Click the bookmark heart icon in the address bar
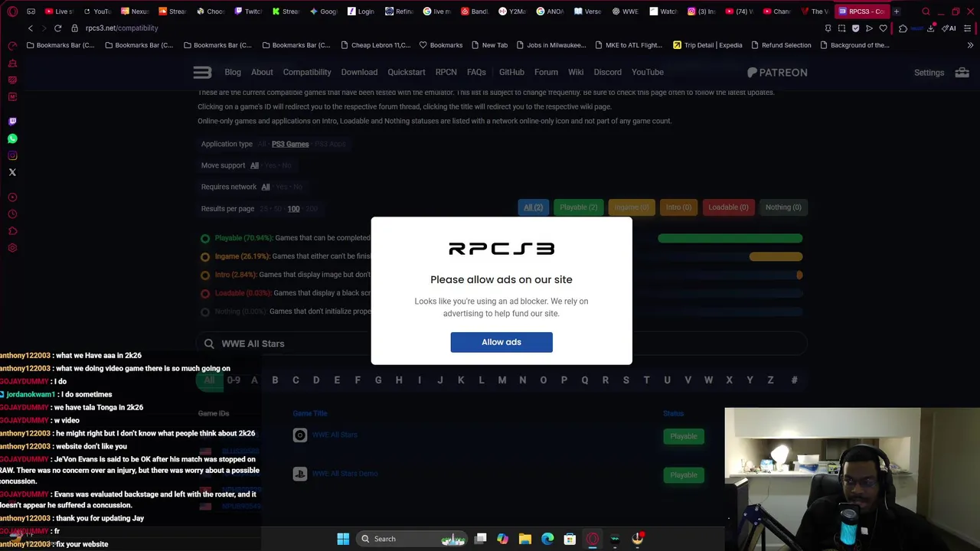Image resolution: width=980 pixels, height=551 pixels. click(x=883, y=28)
